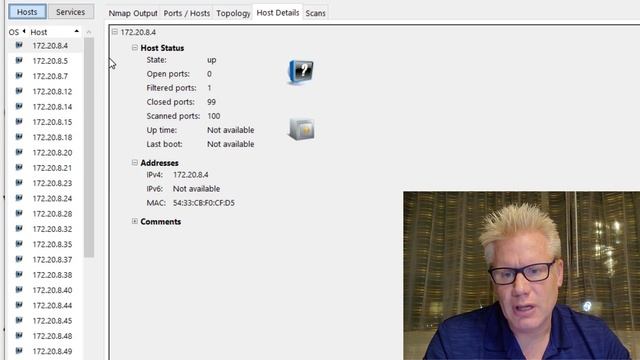Screen dimensions: 640x360
Task: Click the OS icon beside 172.20.8.32
Action: pyautogui.click(x=19, y=229)
